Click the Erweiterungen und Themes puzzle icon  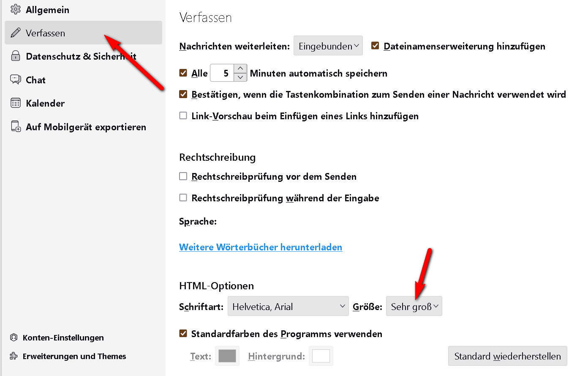coord(14,356)
